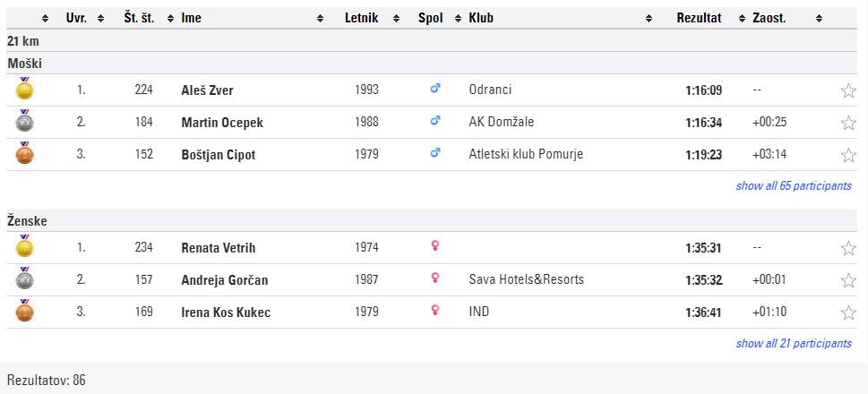Sort by Letnik column sort arrows
868x394 pixels.
coord(393,18)
